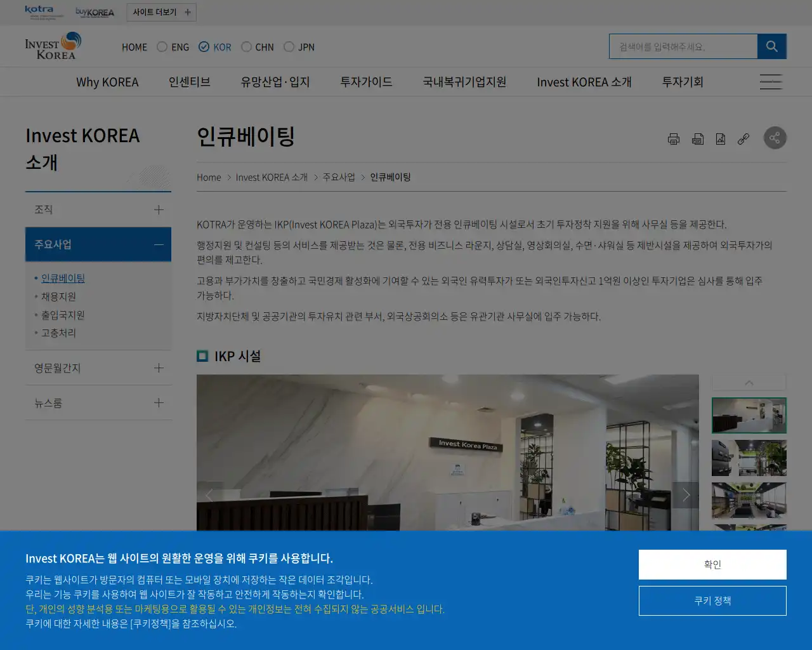Advance the IKP gallery with the right arrow

[x=686, y=495]
